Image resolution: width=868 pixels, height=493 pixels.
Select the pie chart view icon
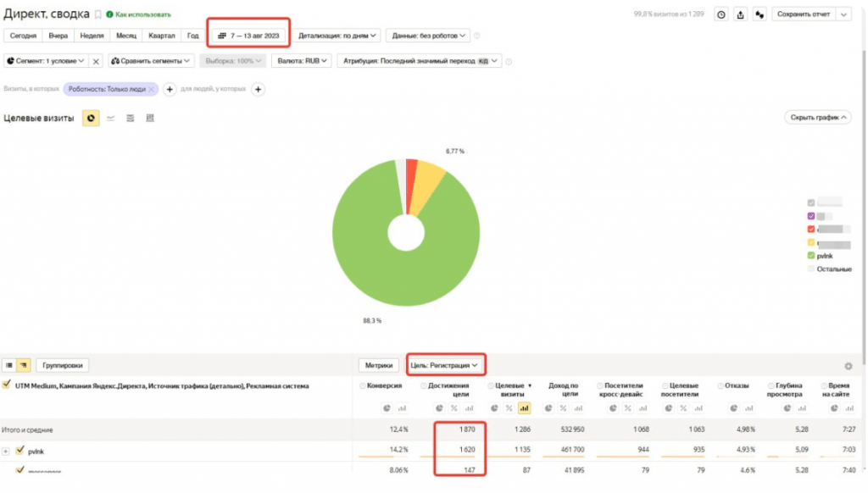click(91, 118)
